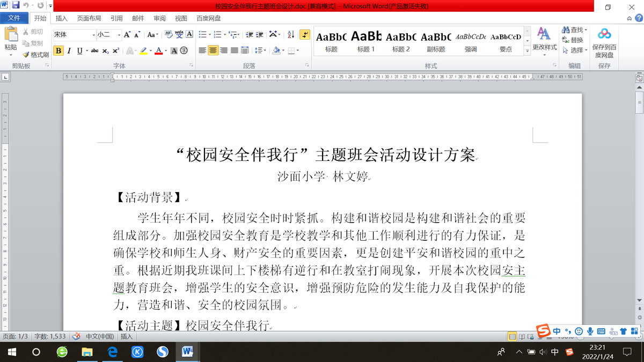The height and width of the screenshot is (362, 644).
Task: Click the Undo arrow in quick access toolbar
Action: (26, 5)
